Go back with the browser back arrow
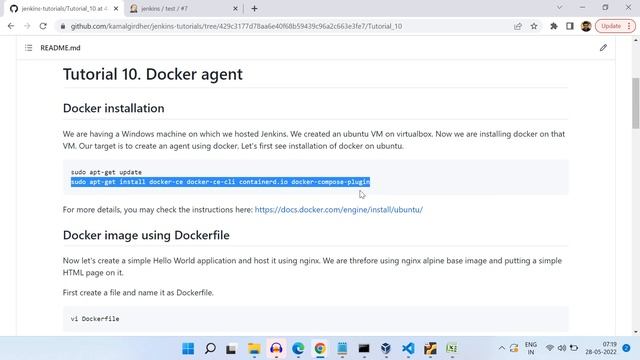This screenshot has height=360, width=640. (x=11, y=26)
